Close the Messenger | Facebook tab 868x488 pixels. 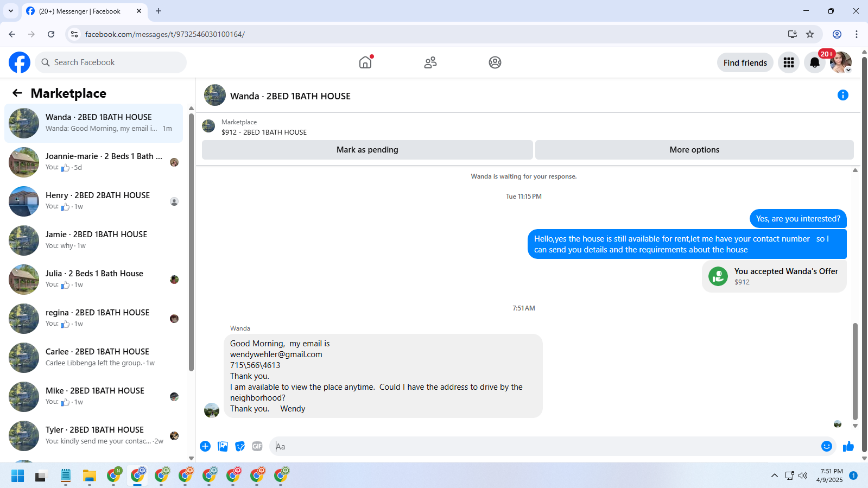(139, 11)
